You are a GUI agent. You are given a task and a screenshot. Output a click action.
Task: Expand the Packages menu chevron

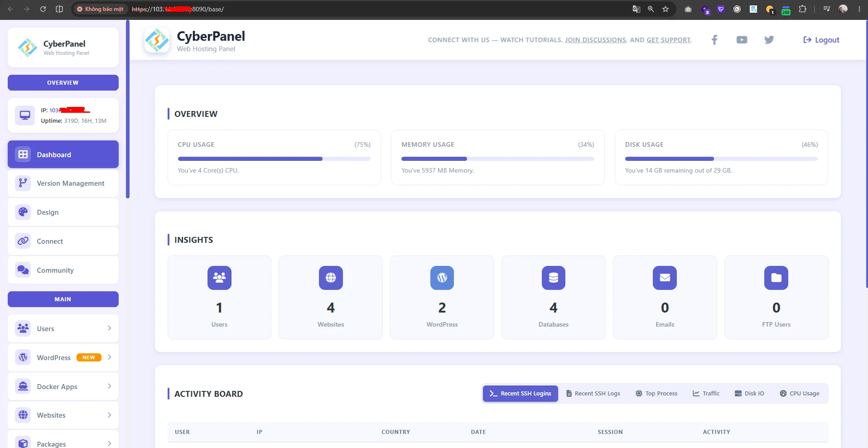point(109,443)
